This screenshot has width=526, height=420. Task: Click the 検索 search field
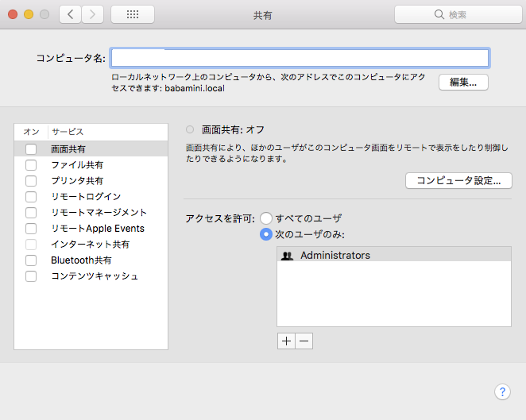pos(458,14)
